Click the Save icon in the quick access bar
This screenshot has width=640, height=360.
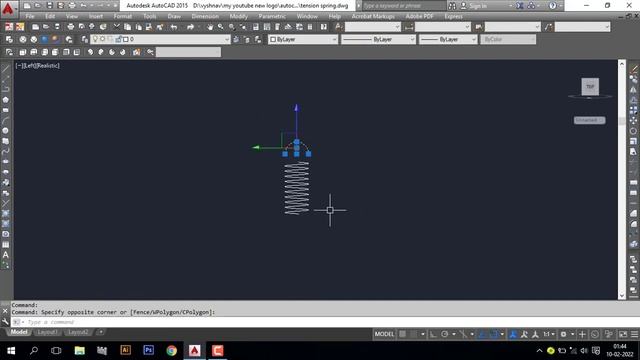[x=49, y=6]
